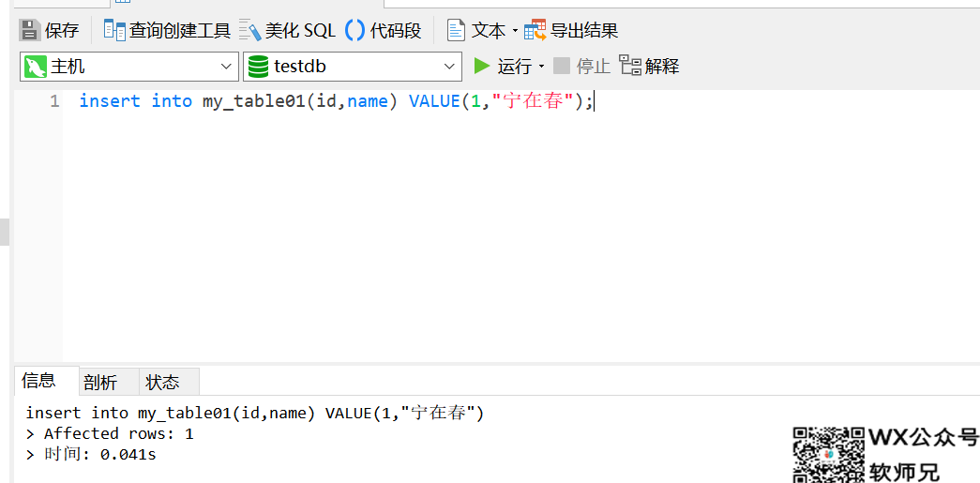
Task: Expand the Run (运行) options arrow
Action: 541,67
